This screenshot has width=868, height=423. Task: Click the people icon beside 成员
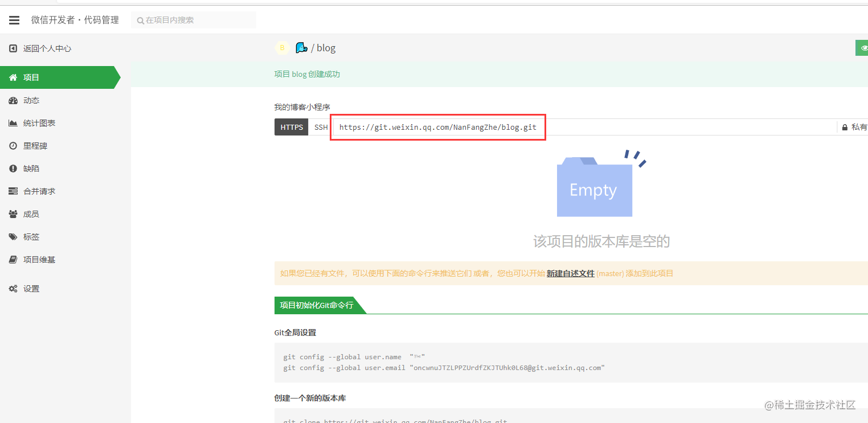13,214
